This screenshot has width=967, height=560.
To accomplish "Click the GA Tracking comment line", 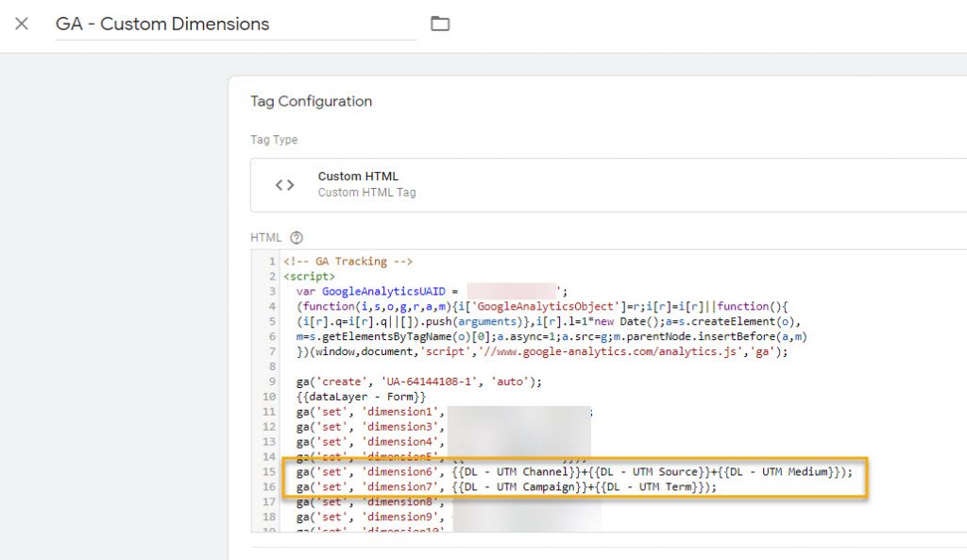I will coord(348,262).
